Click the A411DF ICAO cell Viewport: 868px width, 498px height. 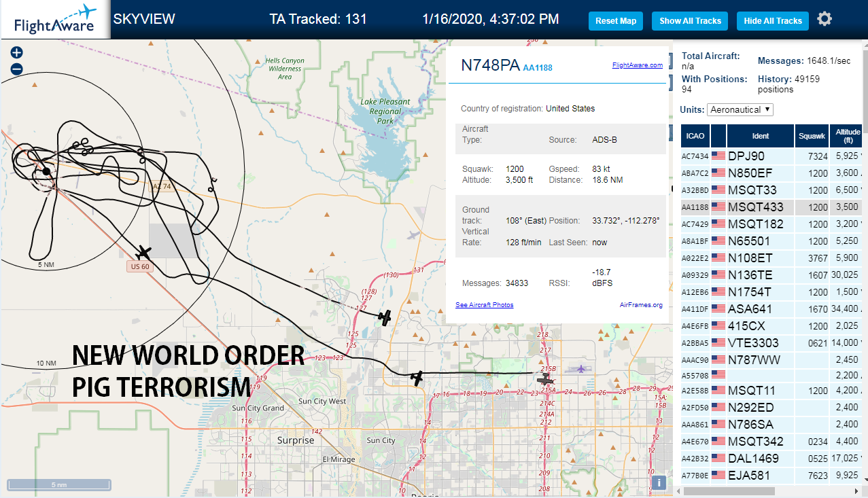695,309
